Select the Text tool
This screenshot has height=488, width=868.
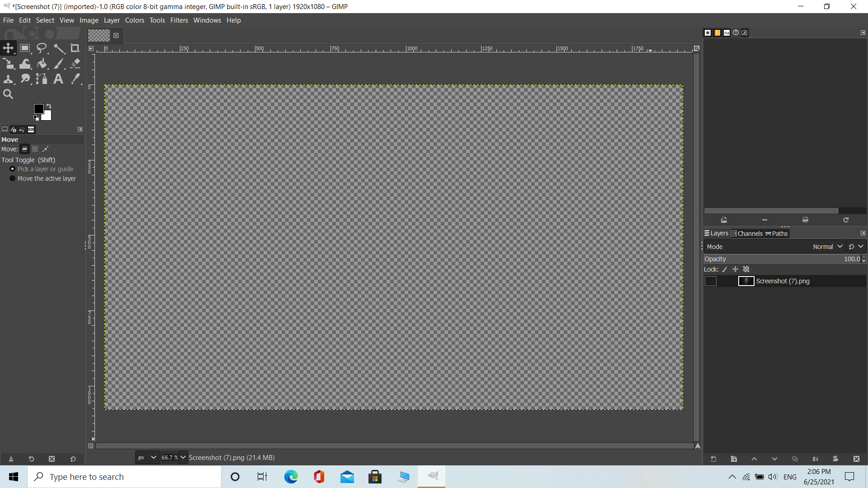click(x=58, y=79)
